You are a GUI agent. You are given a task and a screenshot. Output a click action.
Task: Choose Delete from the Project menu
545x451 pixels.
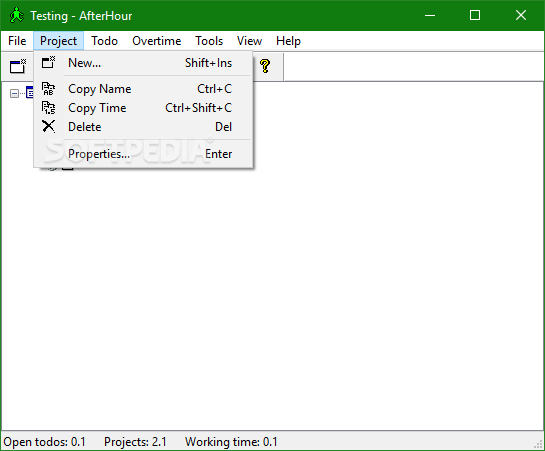[x=143, y=127]
